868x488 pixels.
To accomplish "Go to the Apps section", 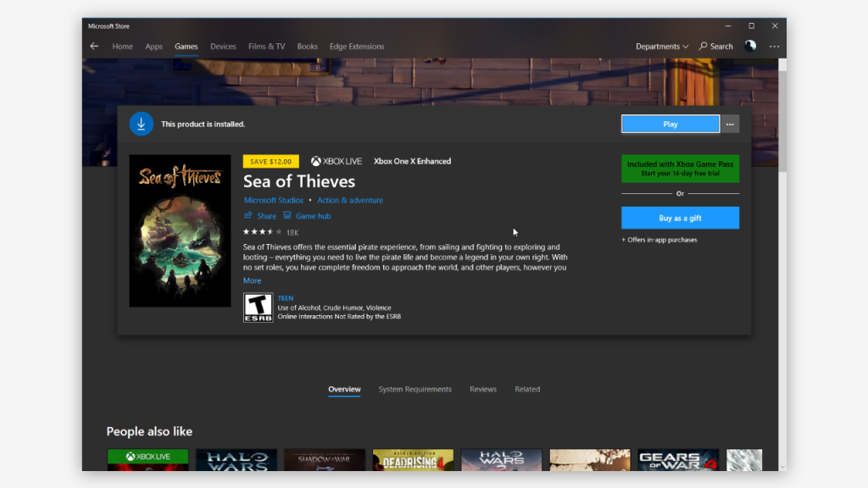I will pos(154,47).
